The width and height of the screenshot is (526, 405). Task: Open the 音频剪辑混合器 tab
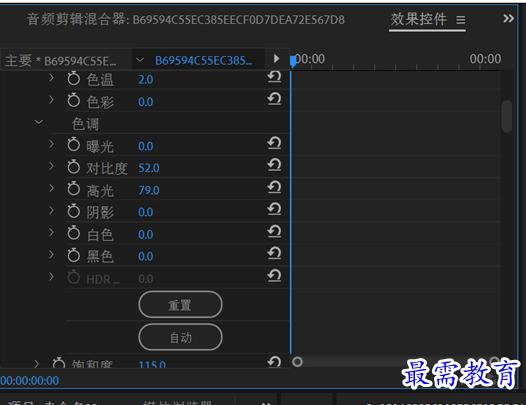click(186, 19)
